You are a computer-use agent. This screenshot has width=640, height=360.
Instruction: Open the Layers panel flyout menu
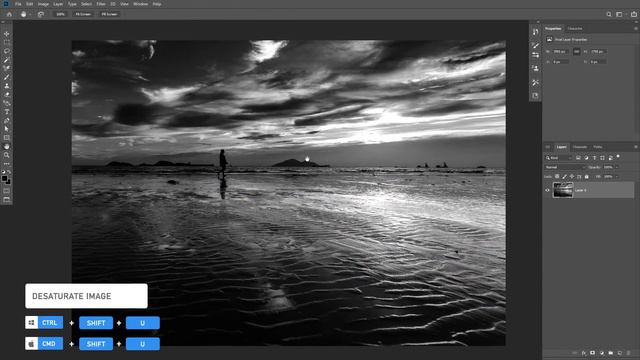(x=636, y=147)
